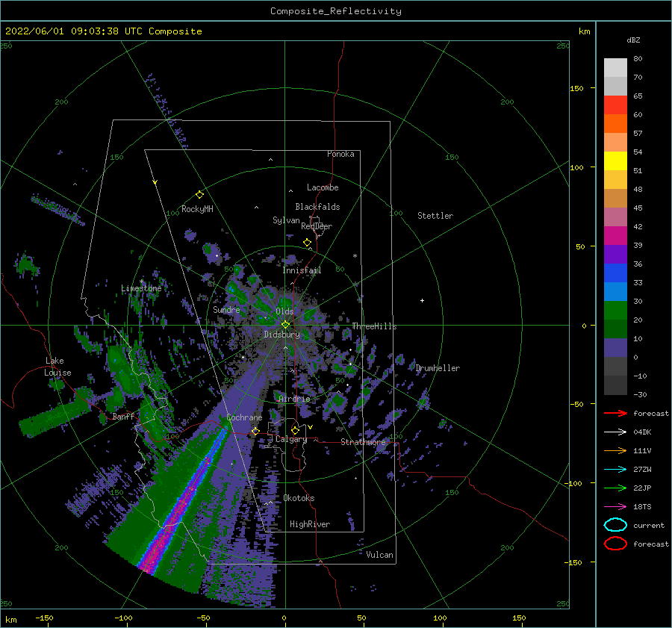Click the Innisfail city label
This screenshot has height=628, width=672.
point(302,270)
